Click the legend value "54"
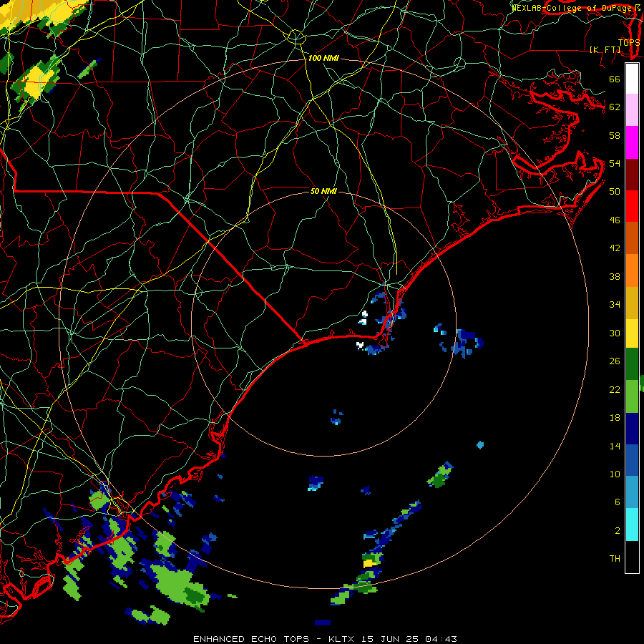This screenshot has height=644, width=644. pyautogui.click(x=615, y=163)
